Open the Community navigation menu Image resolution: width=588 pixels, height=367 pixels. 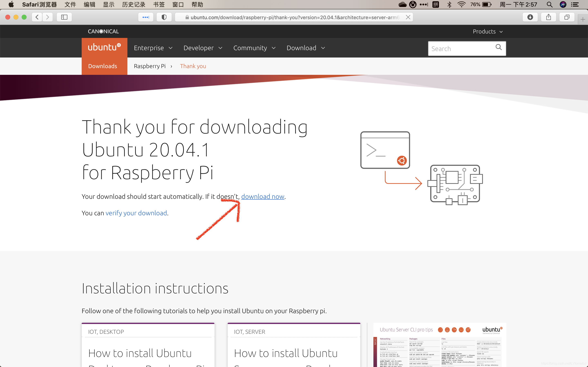click(254, 48)
